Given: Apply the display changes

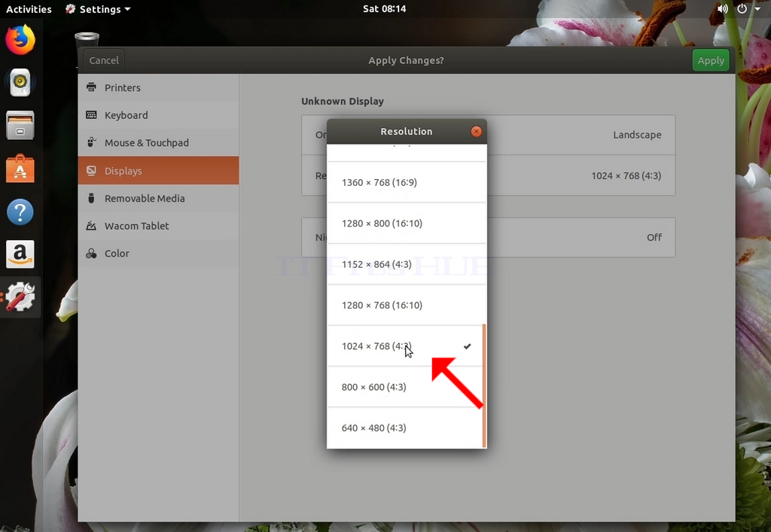Looking at the screenshot, I should pyautogui.click(x=711, y=60).
